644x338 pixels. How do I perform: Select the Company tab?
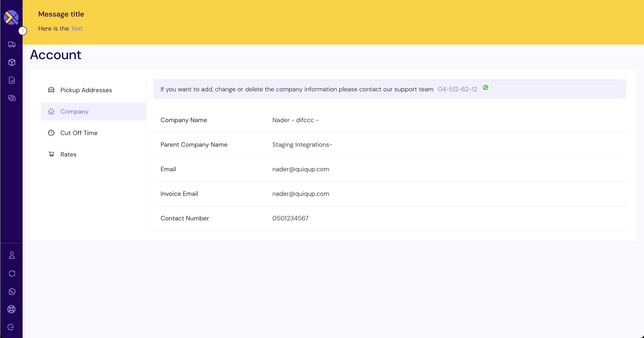click(74, 112)
